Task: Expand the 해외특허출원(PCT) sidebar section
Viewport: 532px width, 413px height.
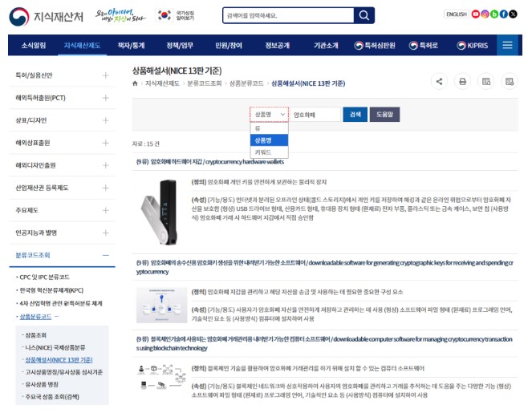Action: pos(106,98)
